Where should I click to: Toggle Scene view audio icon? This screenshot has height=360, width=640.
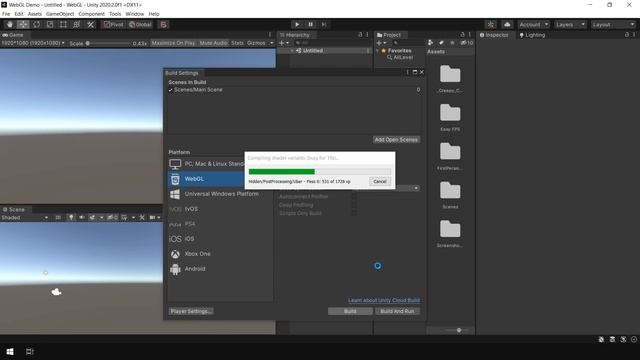click(82, 218)
